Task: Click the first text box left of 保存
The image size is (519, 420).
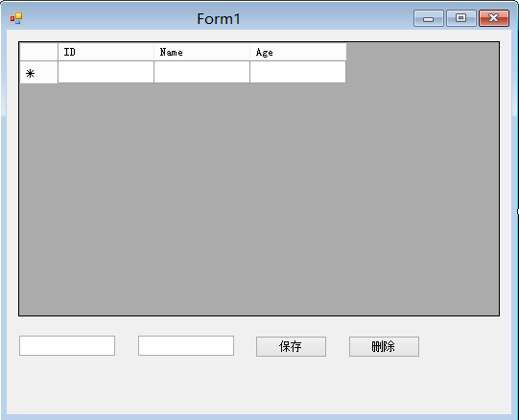Action: tap(67, 346)
